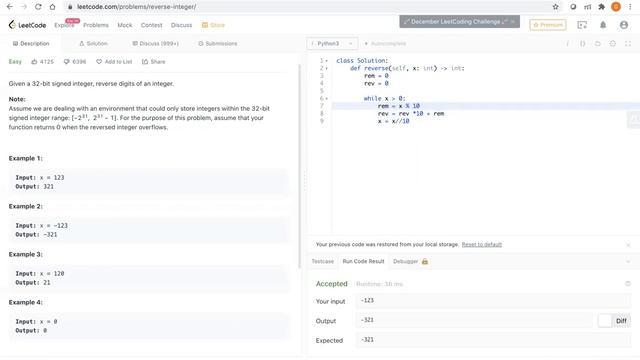
Task: Open the Solution tab
Action: coord(93,43)
